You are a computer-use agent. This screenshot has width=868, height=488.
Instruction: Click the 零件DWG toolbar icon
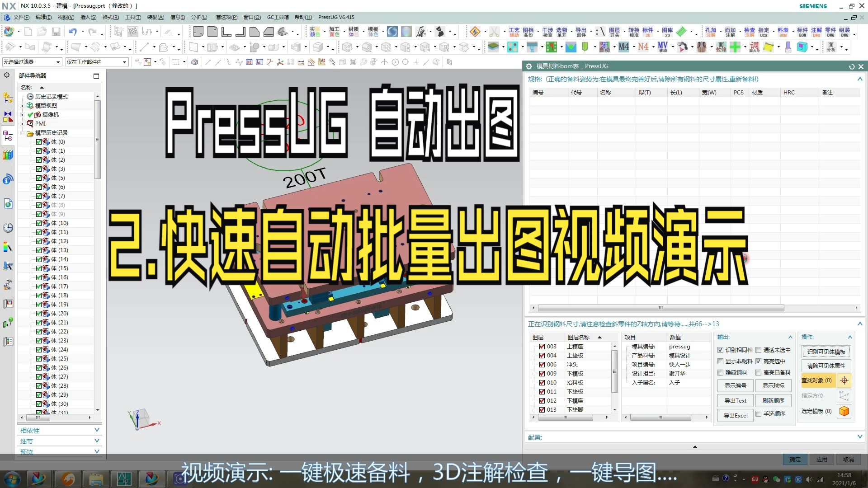(x=830, y=32)
